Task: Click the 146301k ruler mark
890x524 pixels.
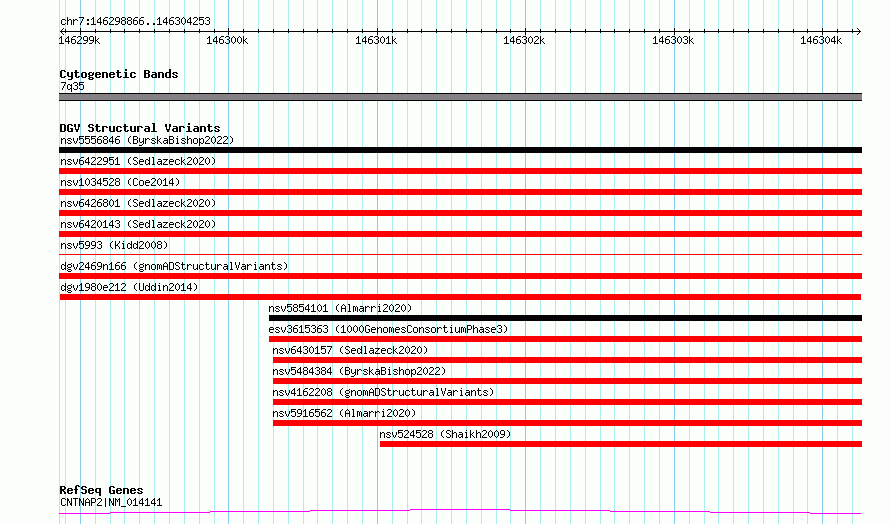Action: tap(376, 40)
